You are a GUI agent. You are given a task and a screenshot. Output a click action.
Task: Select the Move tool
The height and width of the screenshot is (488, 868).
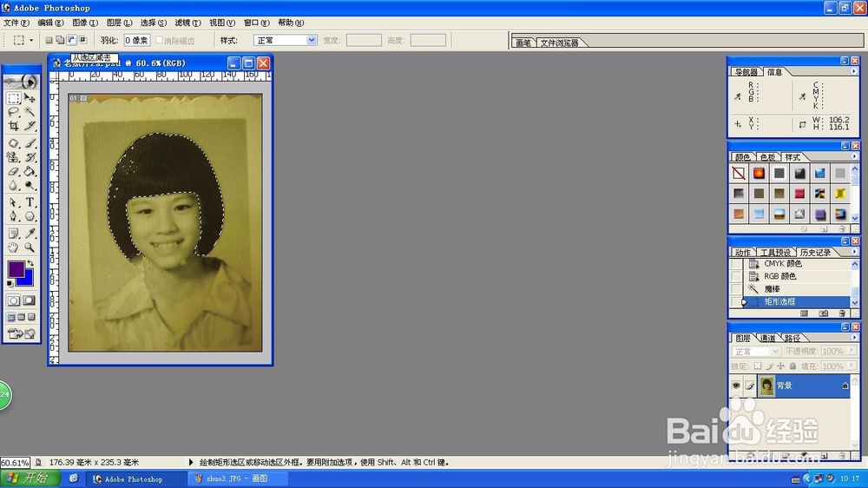coord(30,99)
